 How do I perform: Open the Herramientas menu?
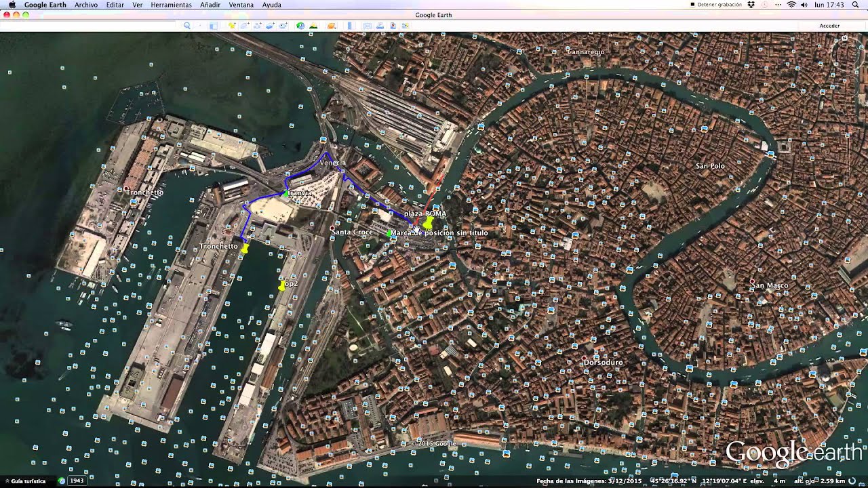point(171,5)
